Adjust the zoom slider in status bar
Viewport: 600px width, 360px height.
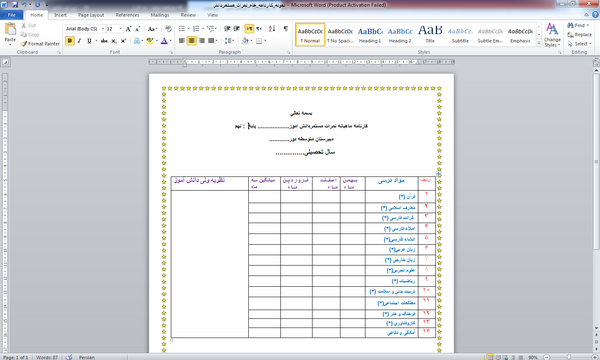coord(570,357)
